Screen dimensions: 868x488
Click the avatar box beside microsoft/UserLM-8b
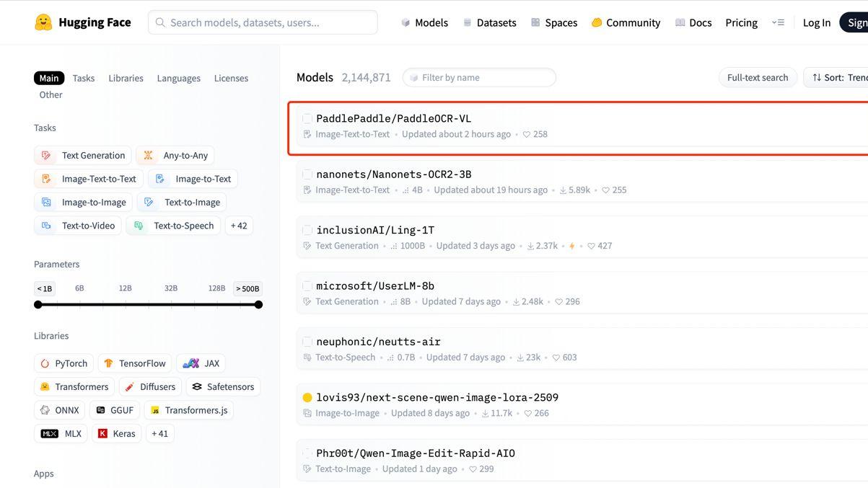[307, 286]
